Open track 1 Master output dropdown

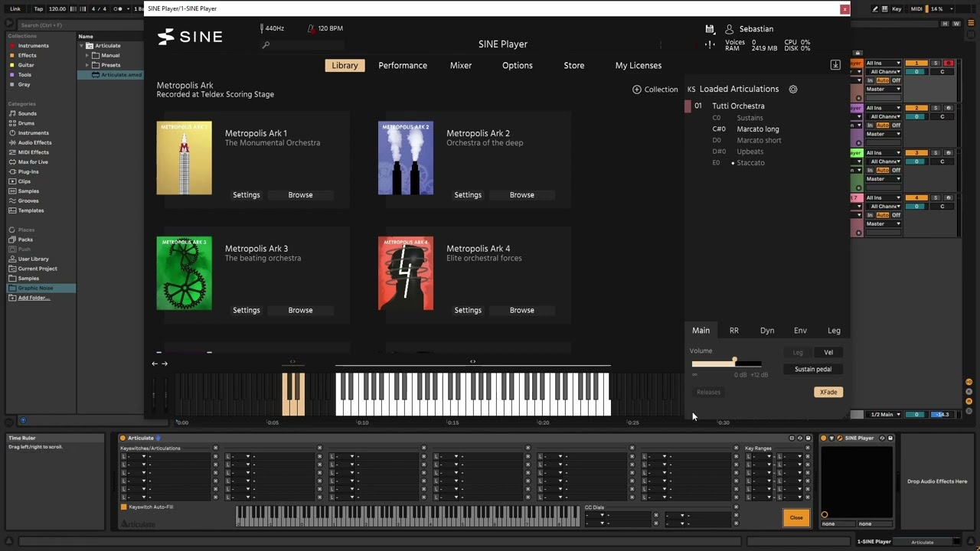[x=884, y=90]
